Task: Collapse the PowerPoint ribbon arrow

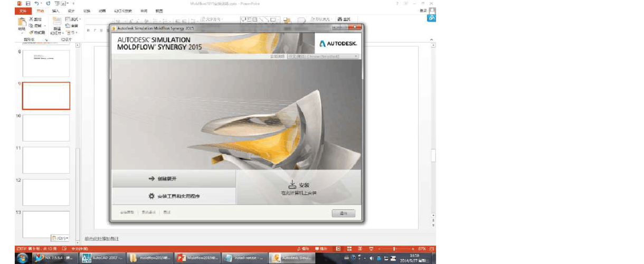Action: pyautogui.click(x=432, y=39)
